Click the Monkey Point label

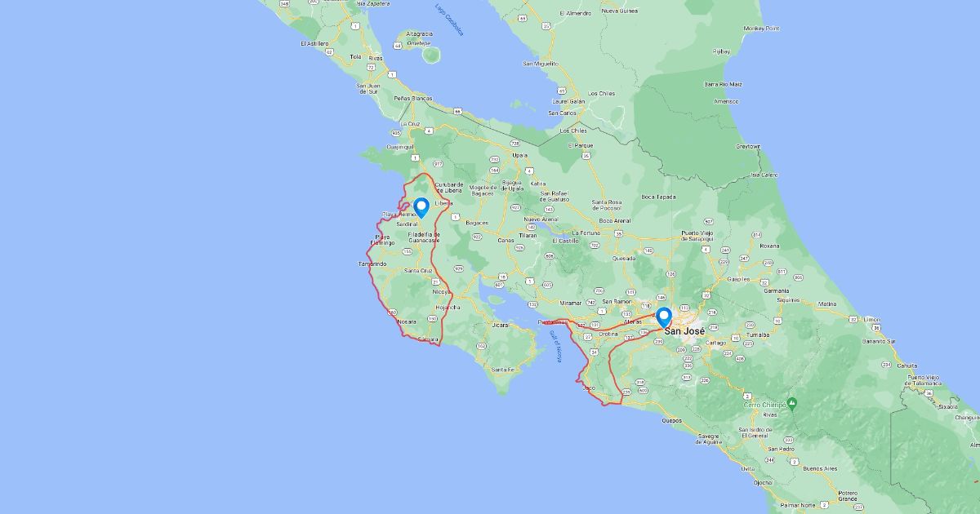point(761,29)
